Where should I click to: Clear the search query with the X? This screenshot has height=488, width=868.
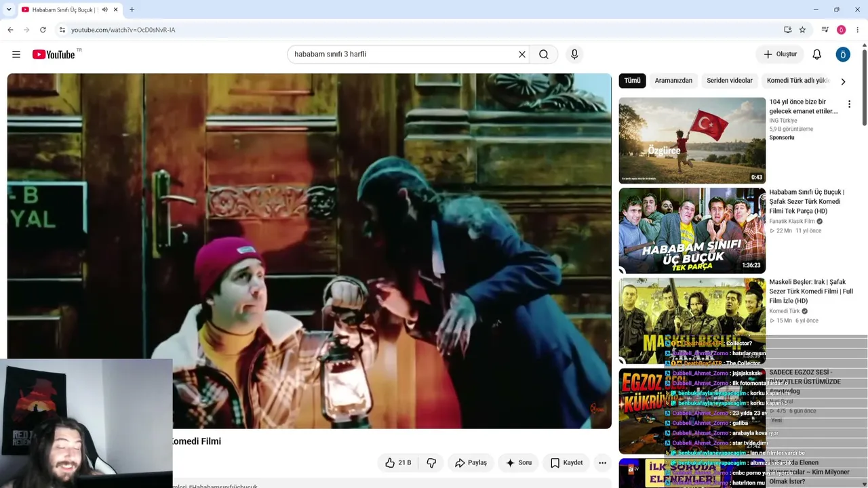pyautogui.click(x=522, y=54)
